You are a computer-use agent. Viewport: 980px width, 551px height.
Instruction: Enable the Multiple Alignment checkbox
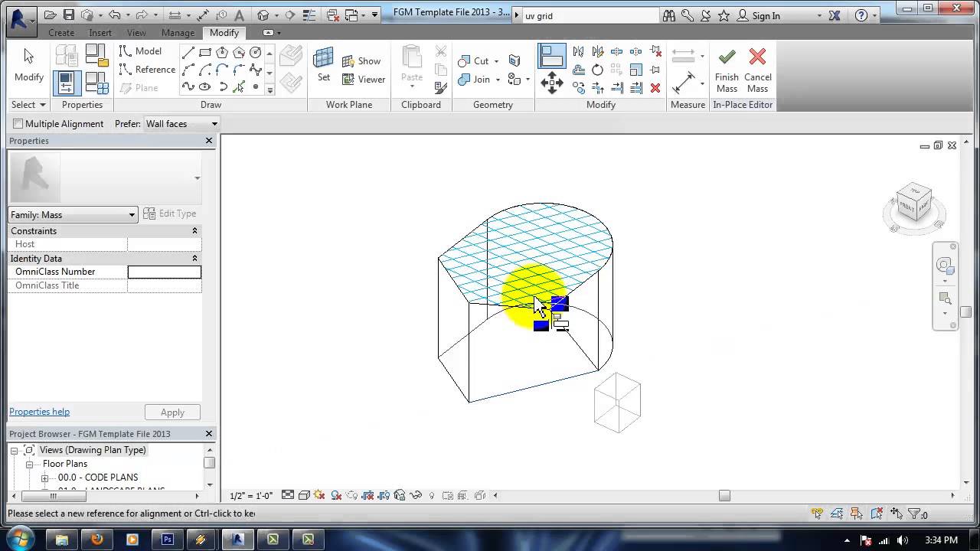(18, 124)
